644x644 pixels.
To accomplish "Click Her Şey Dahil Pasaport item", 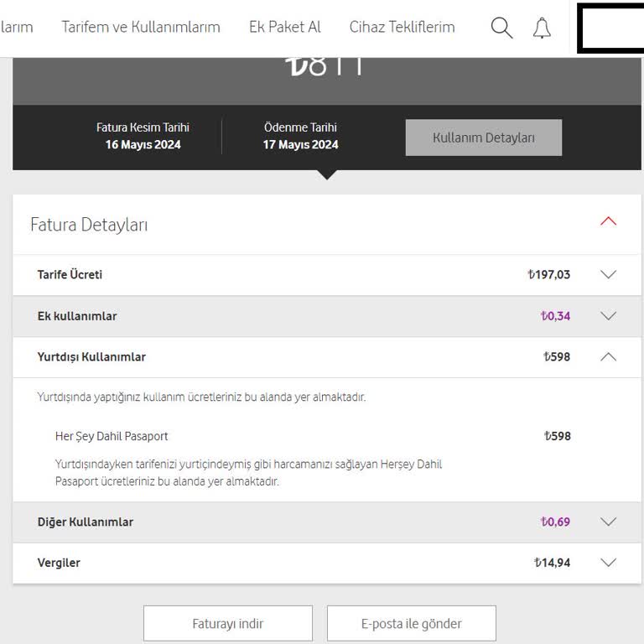I will pos(112,436).
